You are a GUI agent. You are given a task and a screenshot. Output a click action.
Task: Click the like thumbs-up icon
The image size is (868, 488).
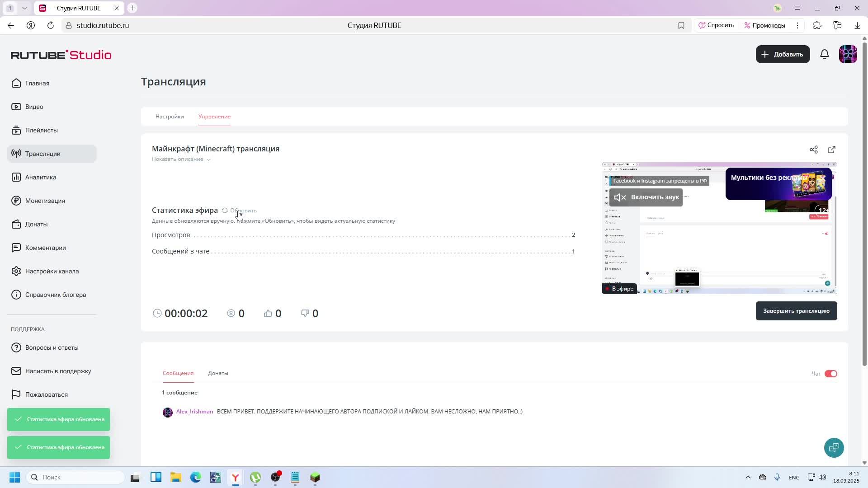coord(268,313)
